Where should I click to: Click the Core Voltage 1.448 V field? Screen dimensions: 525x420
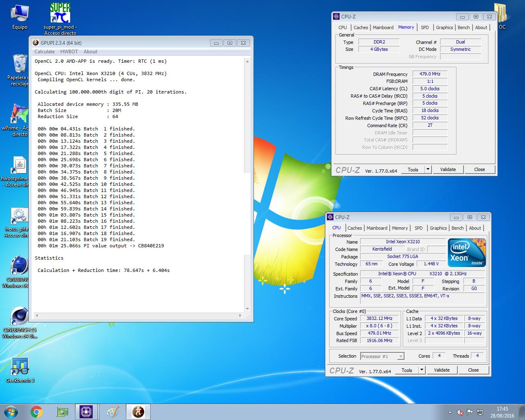tap(431, 264)
